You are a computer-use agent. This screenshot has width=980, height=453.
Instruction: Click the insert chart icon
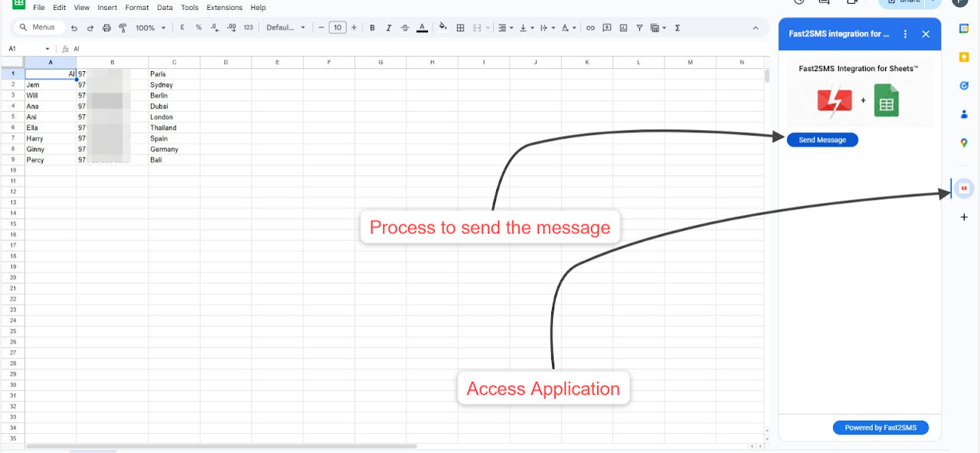pyautogui.click(x=623, y=28)
